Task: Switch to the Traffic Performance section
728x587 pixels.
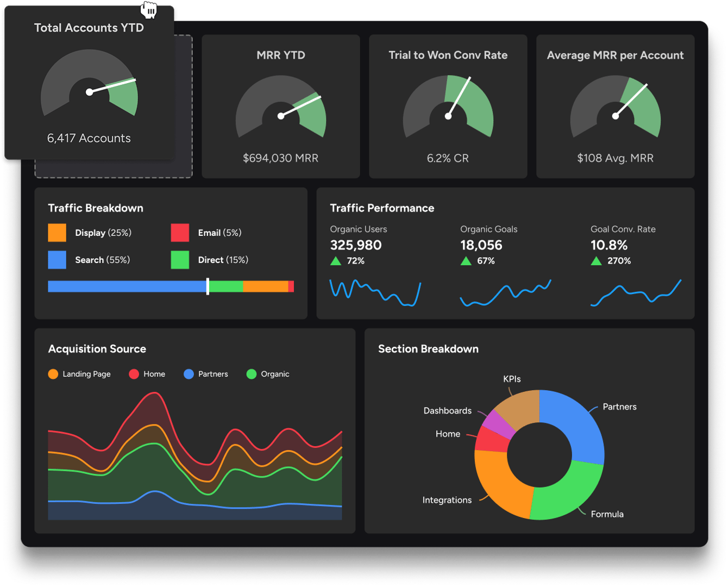Action: tap(382, 208)
